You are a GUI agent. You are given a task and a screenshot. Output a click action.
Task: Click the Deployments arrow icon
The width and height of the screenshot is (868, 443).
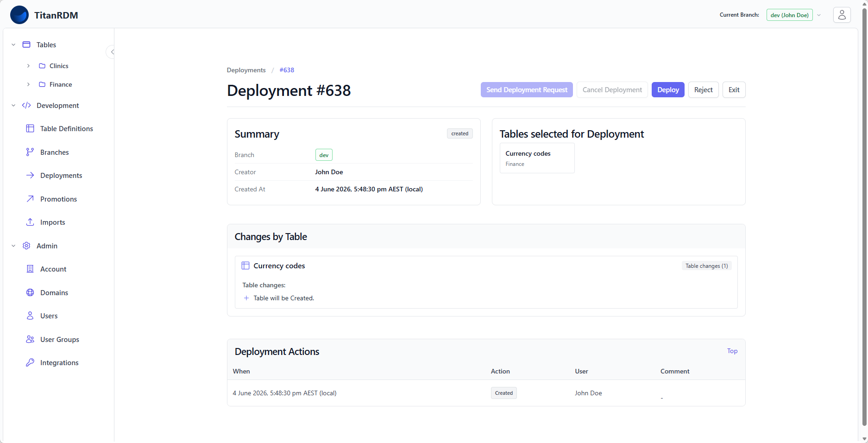point(30,175)
